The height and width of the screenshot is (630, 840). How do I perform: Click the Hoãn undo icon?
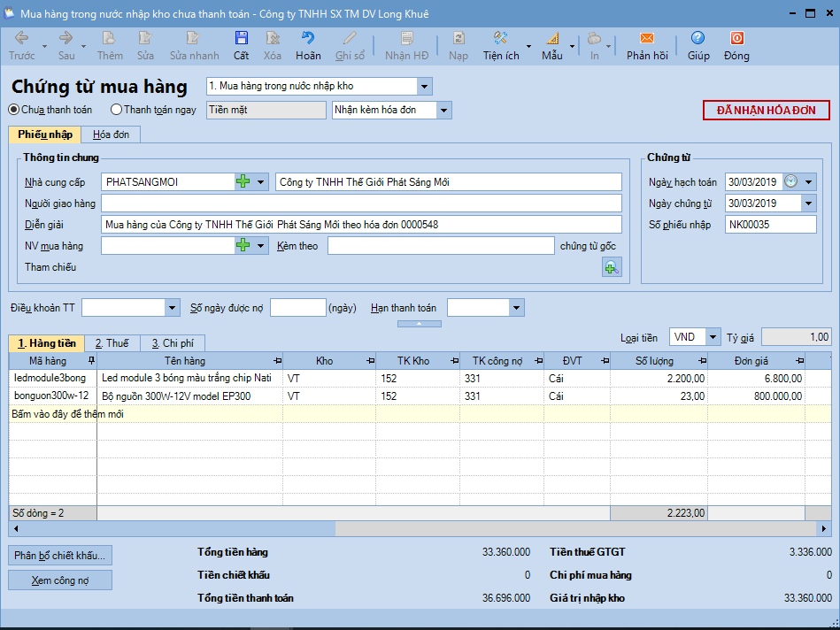click(308, 39)
